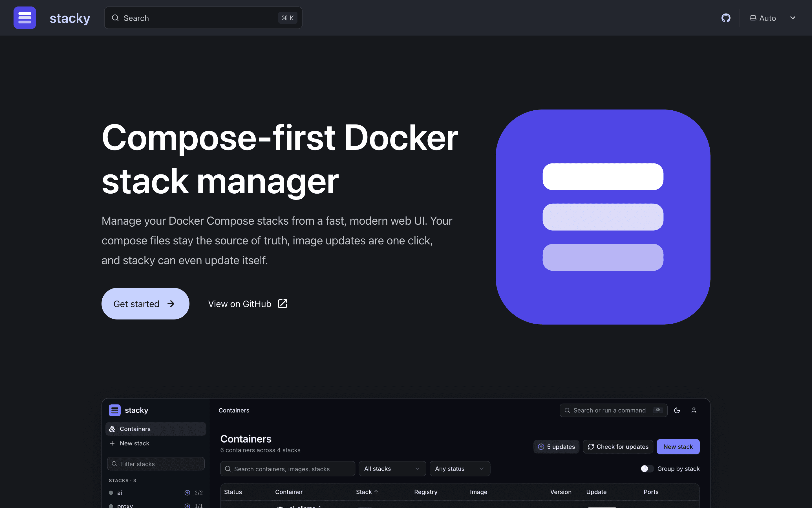Click the purple New stack button
This screenshot has width=812, height=508.
point(678,446)
